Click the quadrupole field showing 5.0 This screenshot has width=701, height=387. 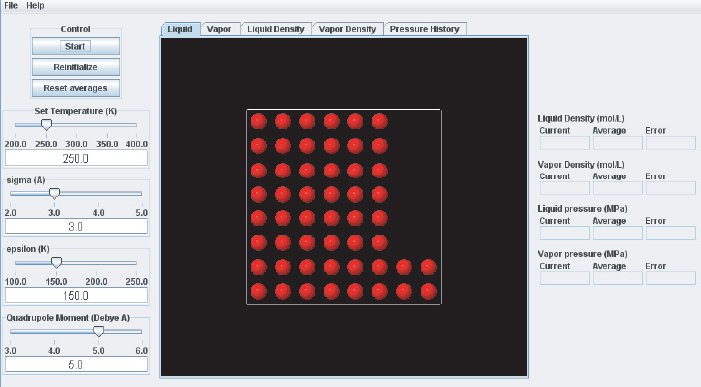tap(76, 364)
